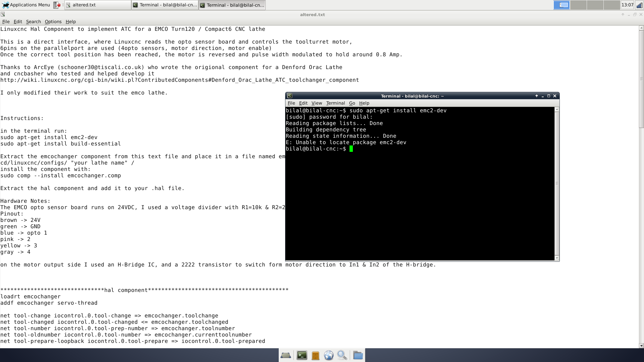The width and height of the screenshot is (644, 362).
Task: Open View menu in Terminal window
Action: 316,103
